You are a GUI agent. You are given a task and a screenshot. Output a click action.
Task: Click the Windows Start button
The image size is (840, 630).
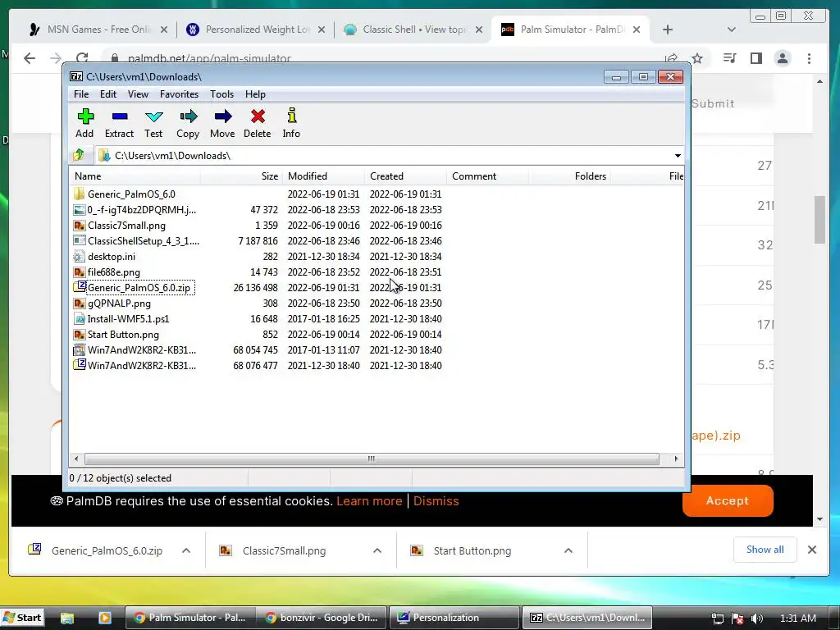tap(21, 618)
